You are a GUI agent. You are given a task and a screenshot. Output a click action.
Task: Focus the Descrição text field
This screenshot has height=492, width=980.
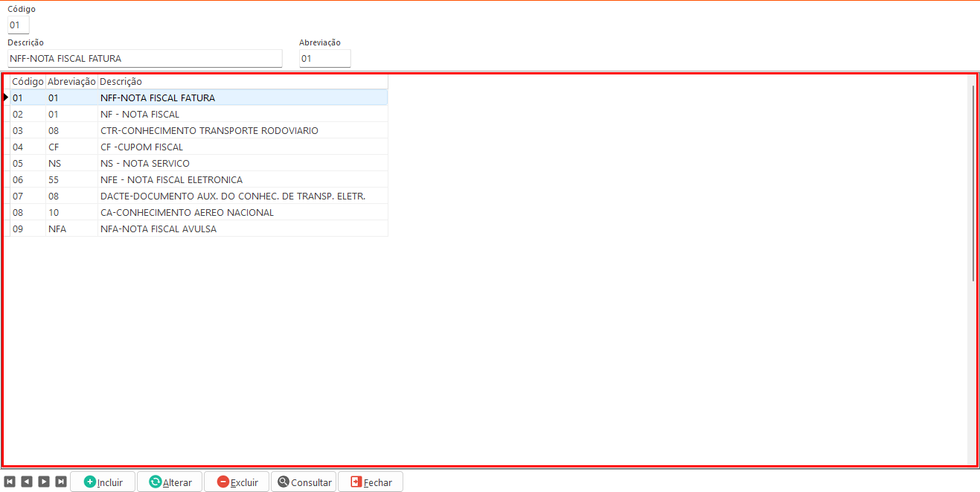(x=145, y=59)
